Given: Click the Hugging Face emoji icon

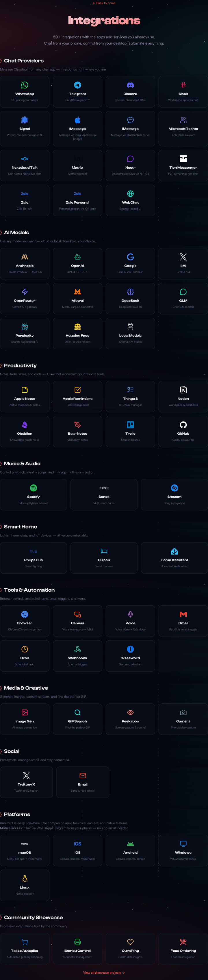Looking at the screenshot, I should (77, 327).
